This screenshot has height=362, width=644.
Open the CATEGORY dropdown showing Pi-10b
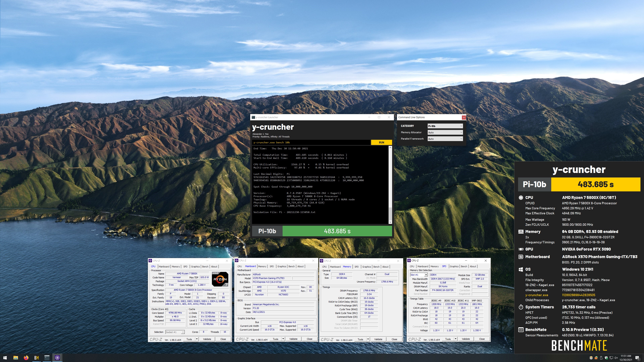445,126
